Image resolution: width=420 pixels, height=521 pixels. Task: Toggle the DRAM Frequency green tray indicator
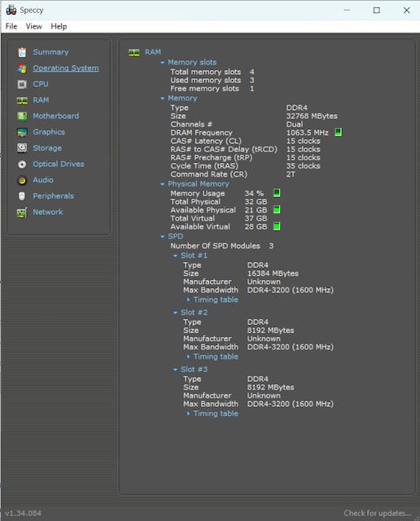338,132
